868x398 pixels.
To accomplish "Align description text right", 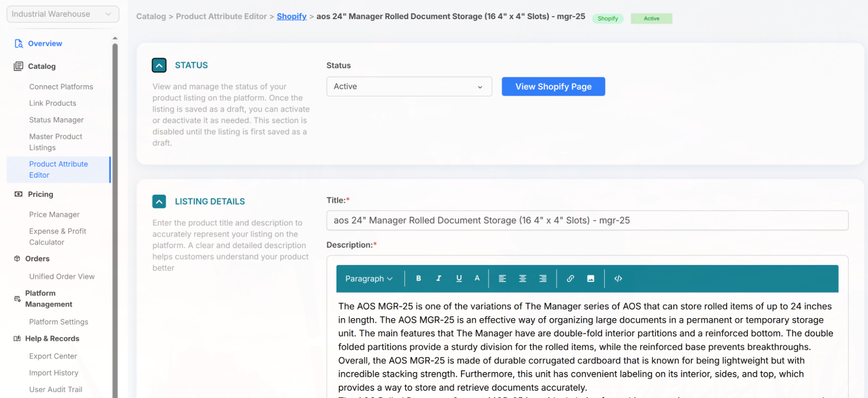I will (543, 279).
